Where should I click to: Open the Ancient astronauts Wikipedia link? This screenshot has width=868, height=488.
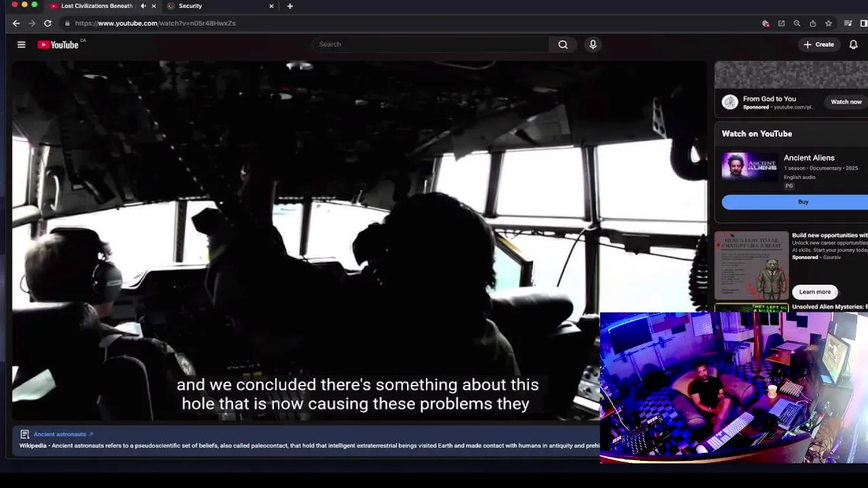click(x=63, y=434)
